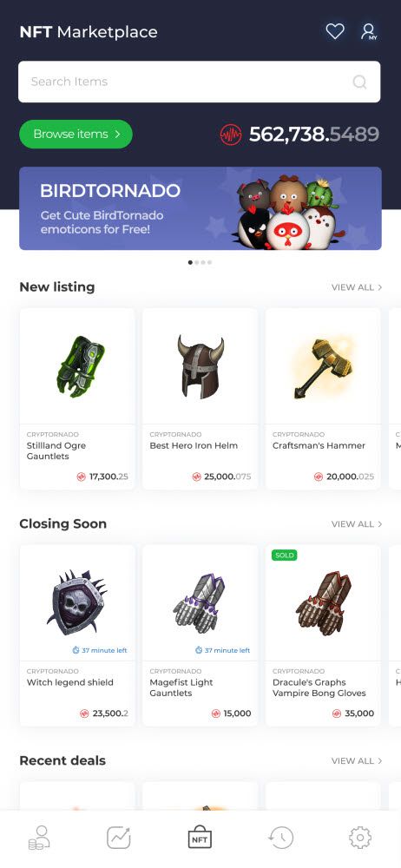
Task: Select last banner pagination dot
Action: (x=209, y=262)
